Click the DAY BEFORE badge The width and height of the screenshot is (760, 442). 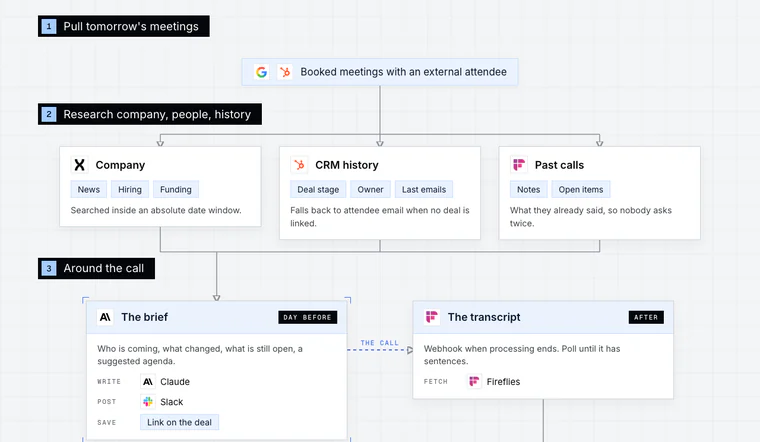pyautogui.click(x=307, y=317)
